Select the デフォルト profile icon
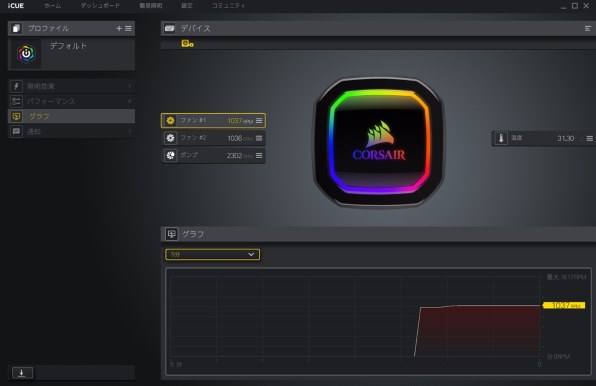 pos(26,54)
